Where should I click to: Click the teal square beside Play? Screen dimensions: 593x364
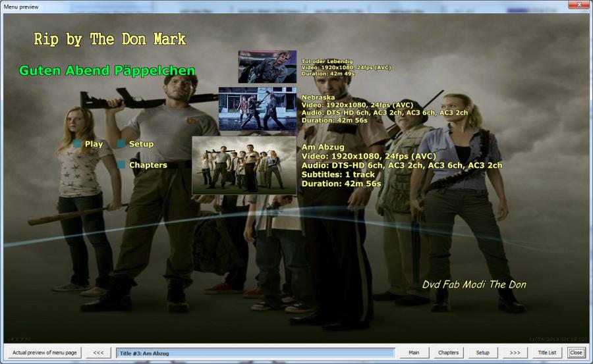coord(77,143)
